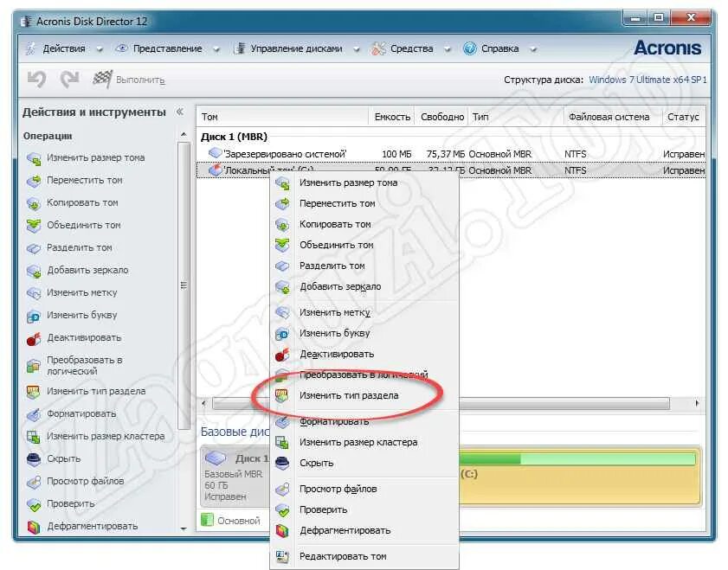Click Преобразовать в логический in sidebar

point(85,366)
